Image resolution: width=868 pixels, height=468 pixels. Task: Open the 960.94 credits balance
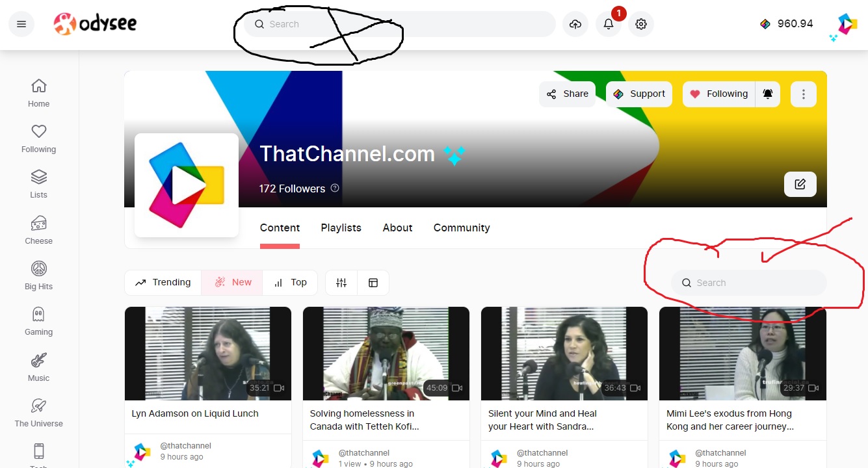(787, 24)
